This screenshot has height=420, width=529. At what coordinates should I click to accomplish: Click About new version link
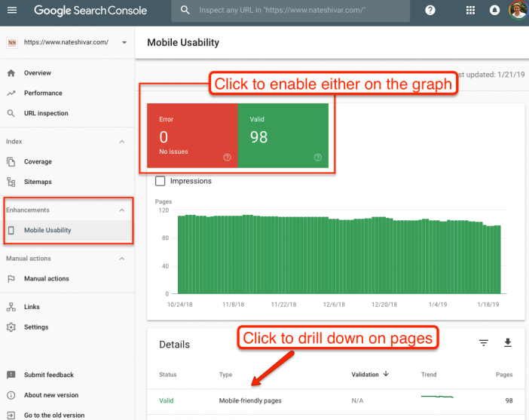(51, 395)
